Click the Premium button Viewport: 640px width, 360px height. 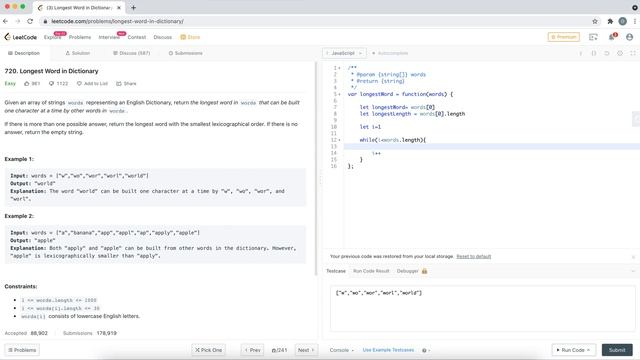click(564, 37)
